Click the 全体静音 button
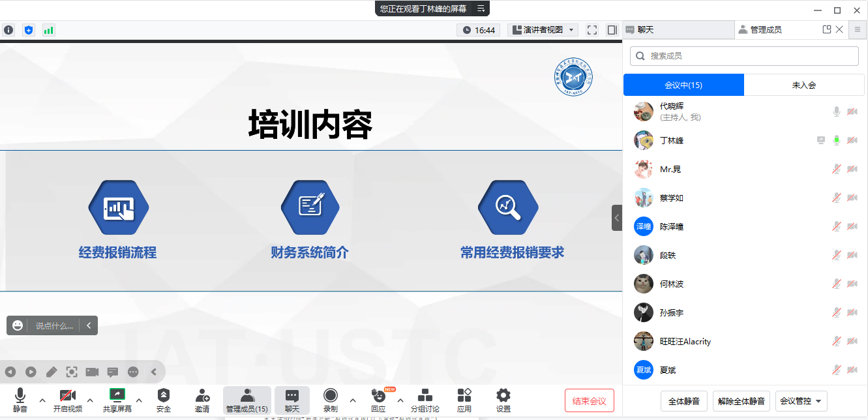The width and height of the screenshot is (868, 420). (x=684, y=401)
